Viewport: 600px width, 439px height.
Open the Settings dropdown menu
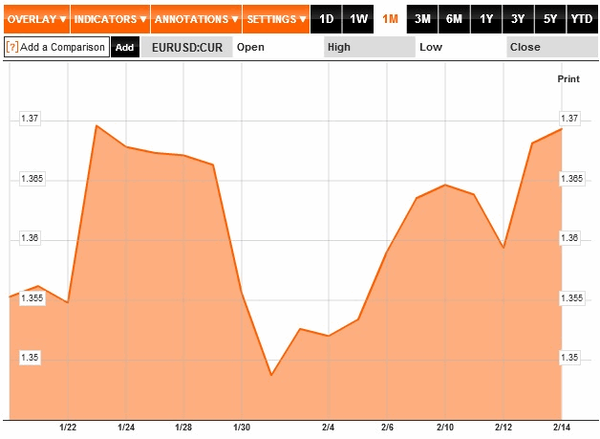(x=276, y=19)
